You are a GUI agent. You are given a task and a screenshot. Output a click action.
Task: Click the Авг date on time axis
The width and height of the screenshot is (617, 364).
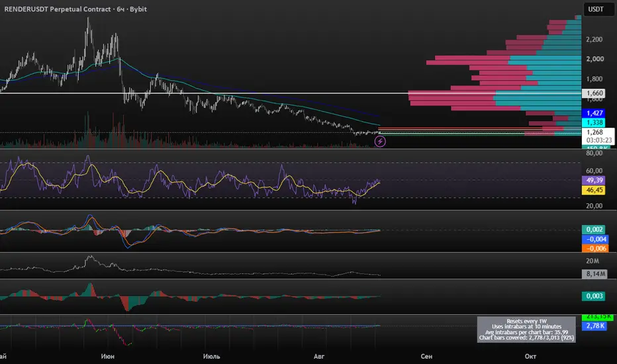tap(318, 357)
